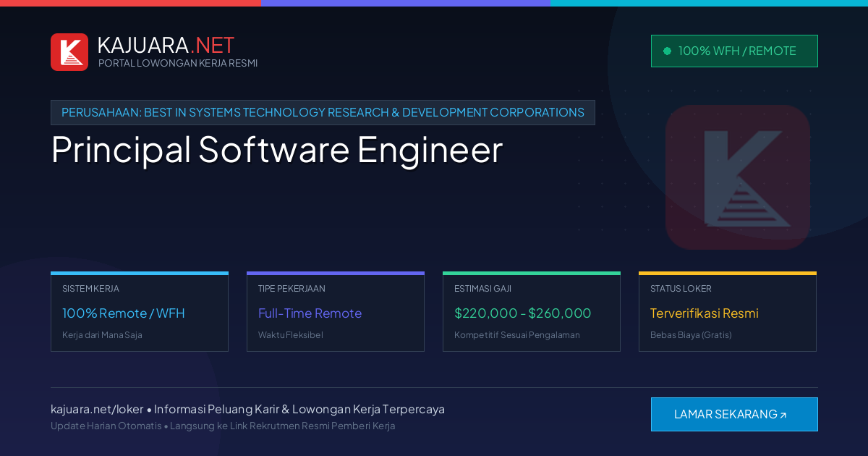Select the Principal Software Engineer job title
This screenshot has width=868, height=456.
[277, 150]
